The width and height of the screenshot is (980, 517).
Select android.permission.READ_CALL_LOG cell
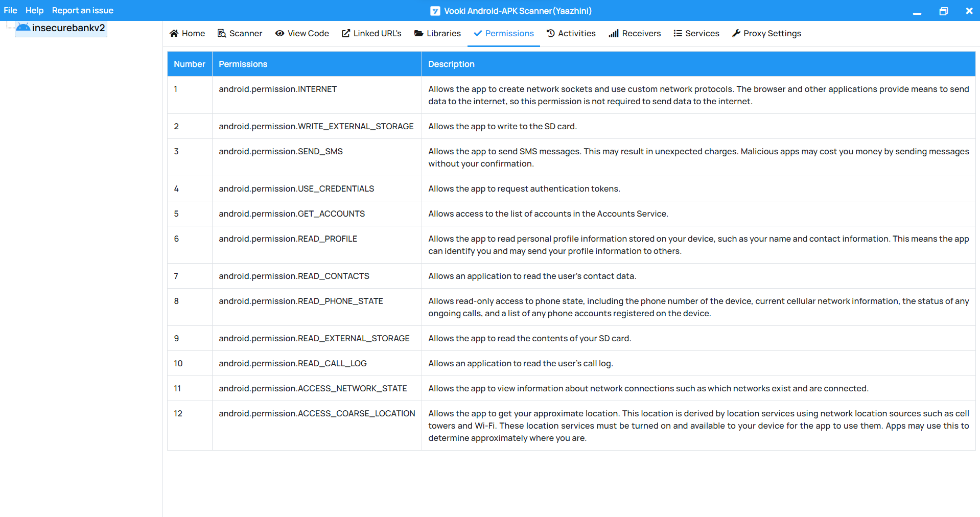[317, 363]
